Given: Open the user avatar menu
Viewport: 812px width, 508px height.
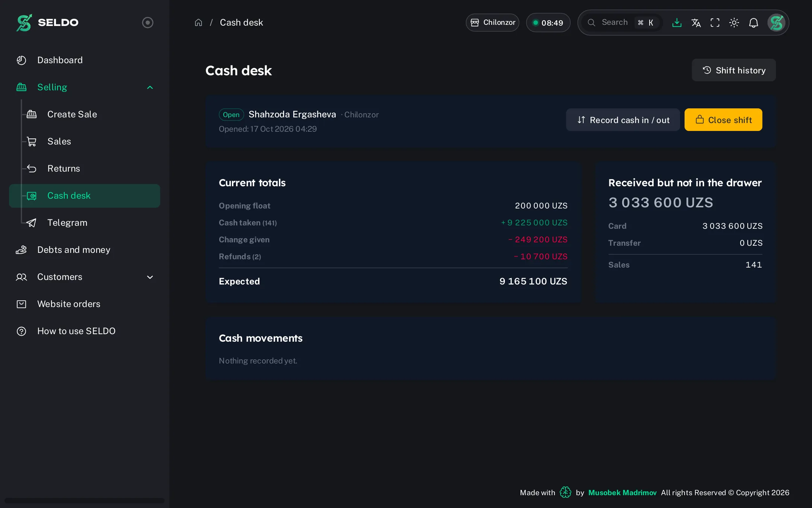Looking at the screenshot, I should click(776, 23).
